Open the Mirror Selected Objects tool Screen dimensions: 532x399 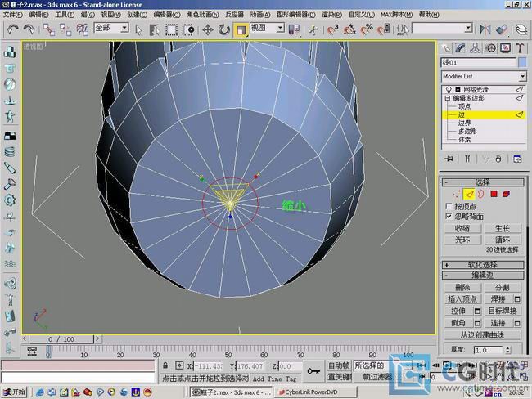click(x=485, y=29)
